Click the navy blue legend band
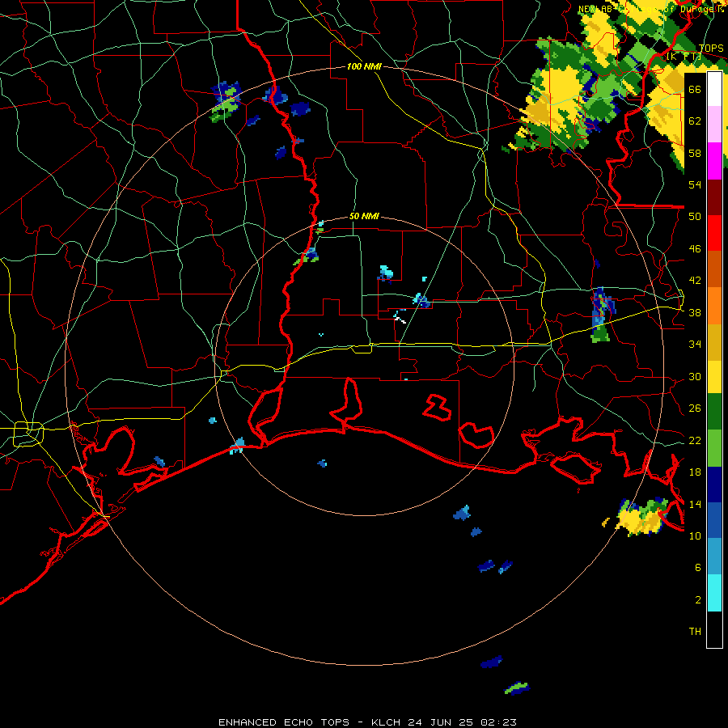This screenshot has width=728, height=728. tap(714, 485)
